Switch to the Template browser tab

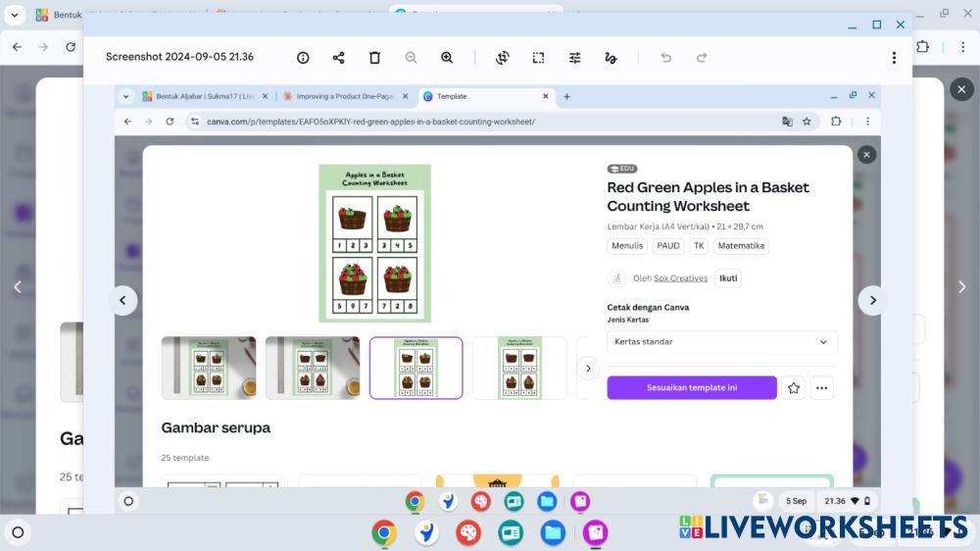[x=480, y=96]
